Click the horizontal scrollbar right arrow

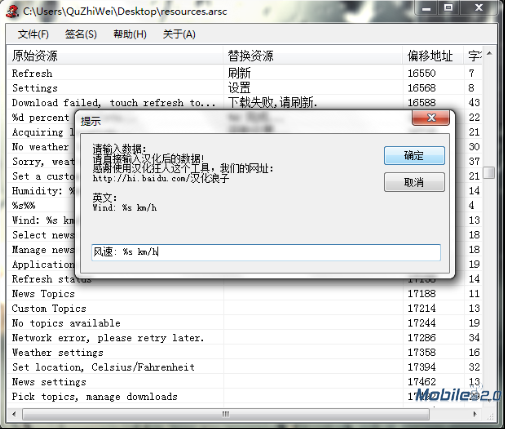click(x=475, y=414)
